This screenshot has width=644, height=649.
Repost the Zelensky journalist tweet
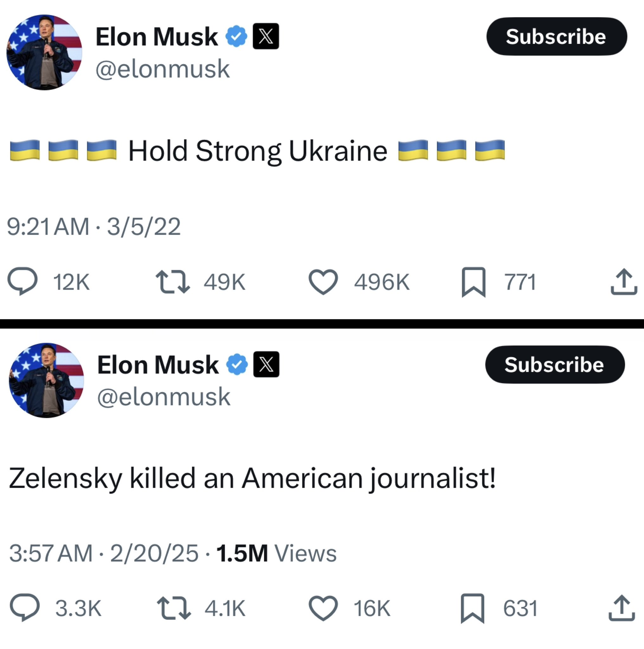click(x=174, y=608)
